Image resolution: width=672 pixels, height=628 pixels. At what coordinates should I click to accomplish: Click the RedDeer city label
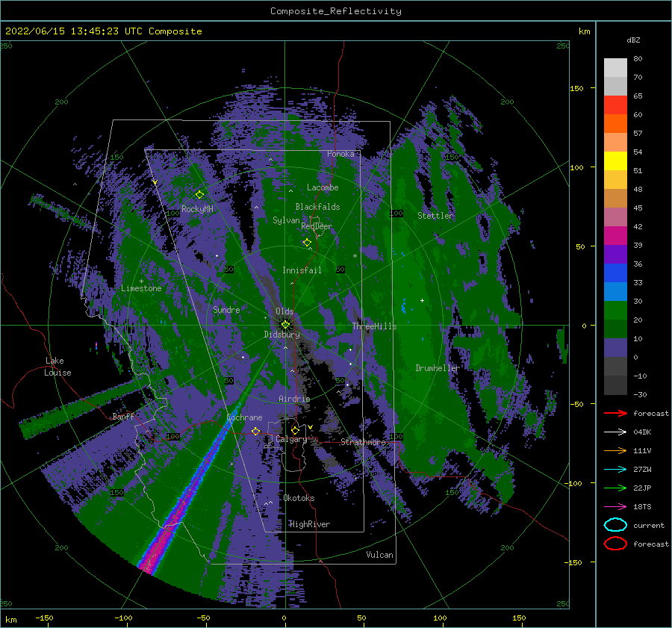click(317, 226)
